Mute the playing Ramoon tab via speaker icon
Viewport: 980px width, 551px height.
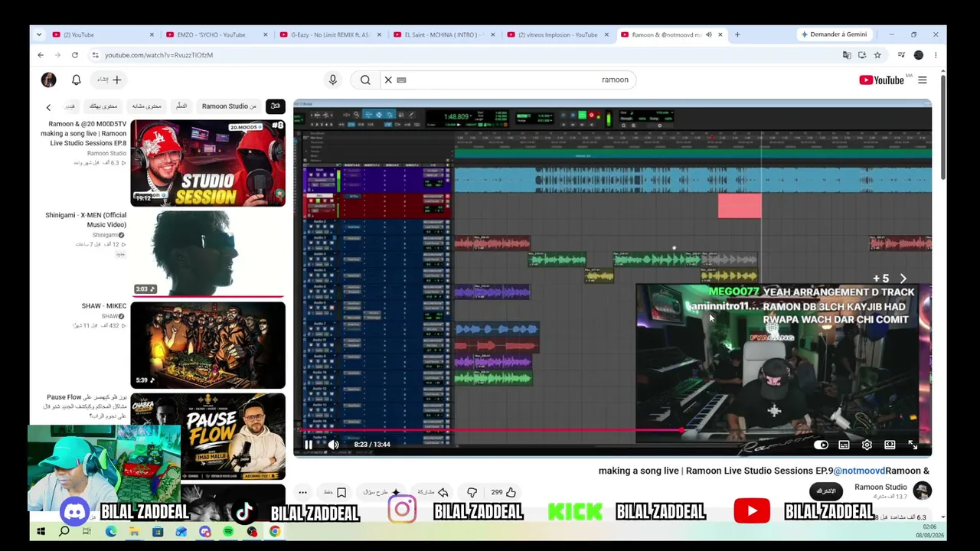point(708,34)
